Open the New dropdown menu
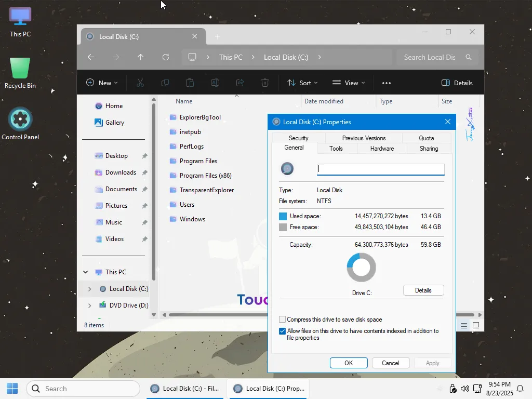532x399 pixels. (102, 83)
